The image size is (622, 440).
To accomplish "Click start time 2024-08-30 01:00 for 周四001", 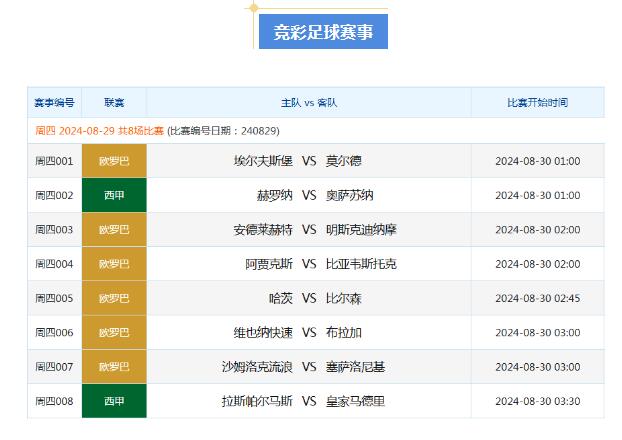I will pos(538,161).
